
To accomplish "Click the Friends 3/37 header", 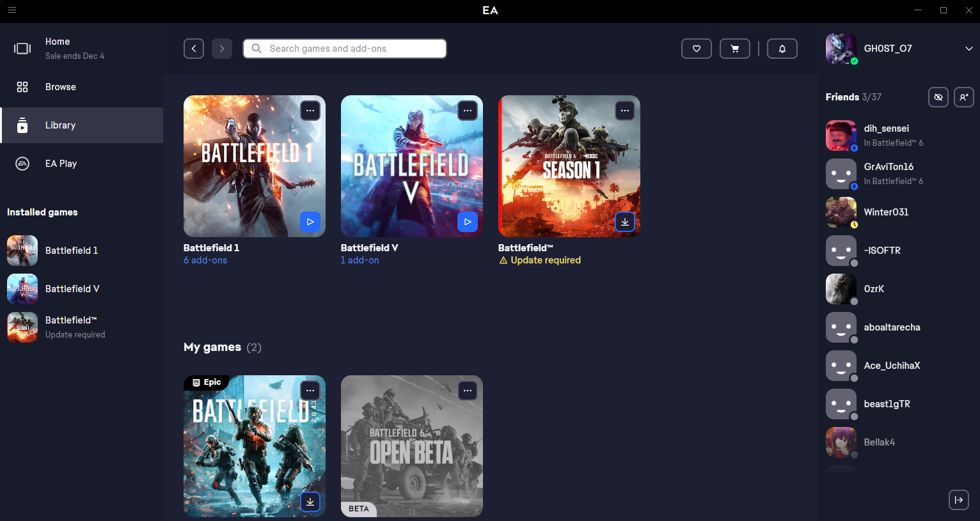I will (x=853, y=97).
